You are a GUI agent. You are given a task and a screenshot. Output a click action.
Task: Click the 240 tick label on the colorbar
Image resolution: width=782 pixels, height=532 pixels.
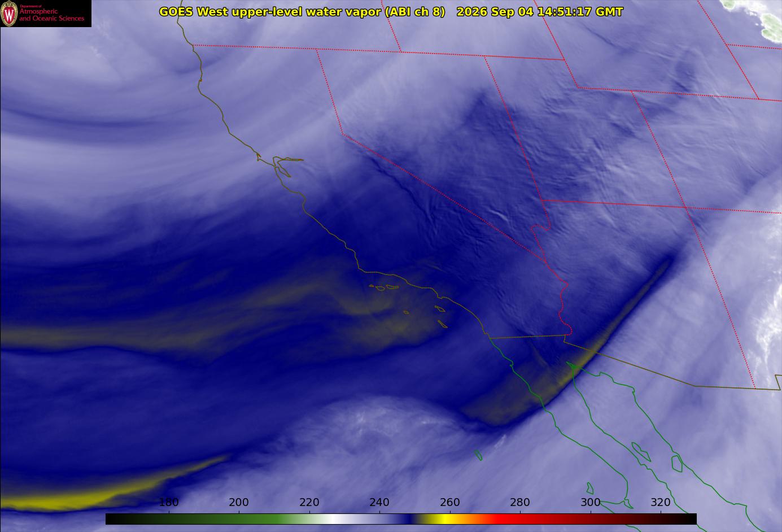[x=379, y=502]
